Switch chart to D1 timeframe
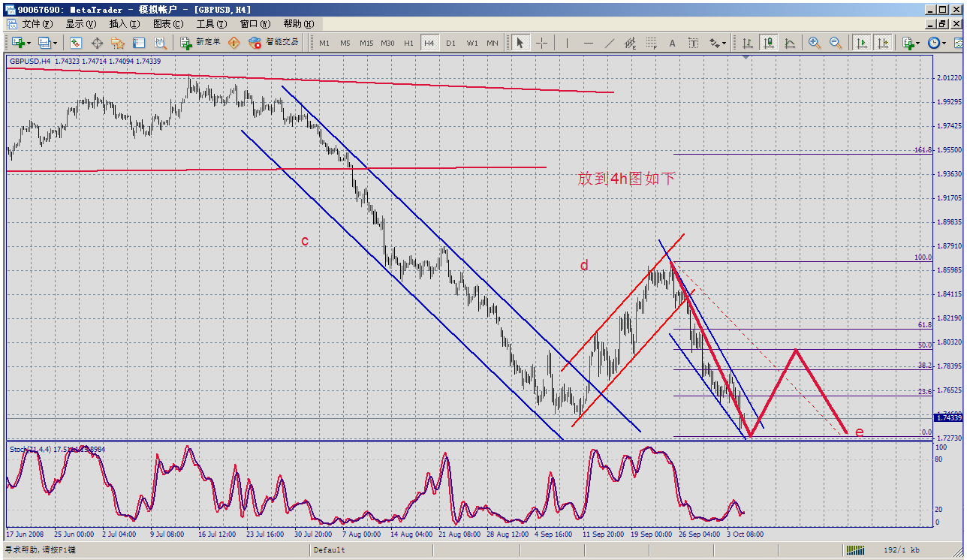Screen dimensions: 967x560 point(450,43)
